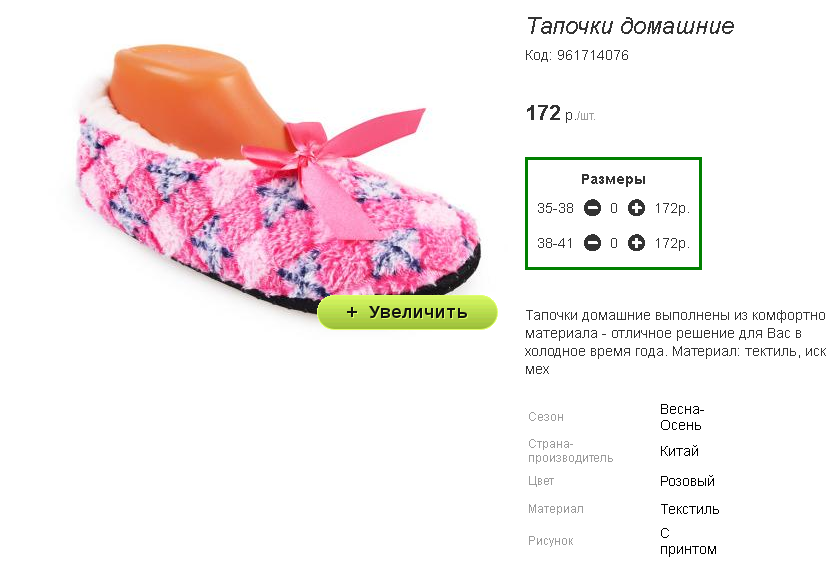The image size is (826, 578).
Task: Click the 38-41 size label
Action: click(x=555, y=243)
